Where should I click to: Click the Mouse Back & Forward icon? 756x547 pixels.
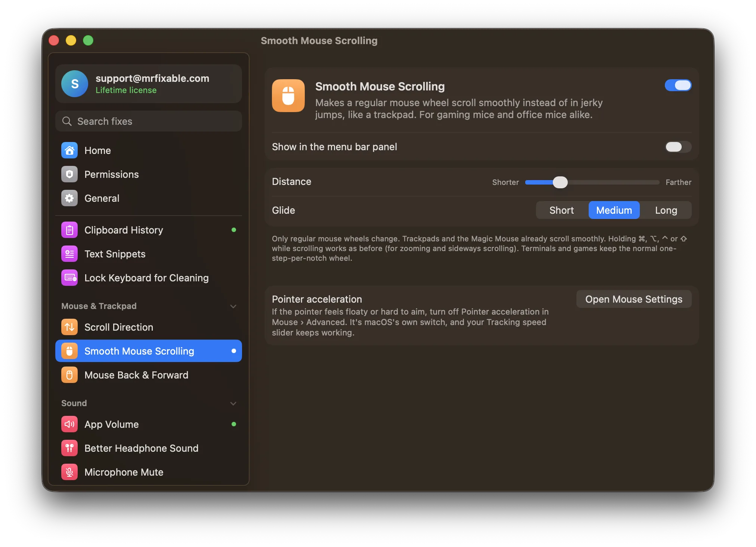point(69,375)
